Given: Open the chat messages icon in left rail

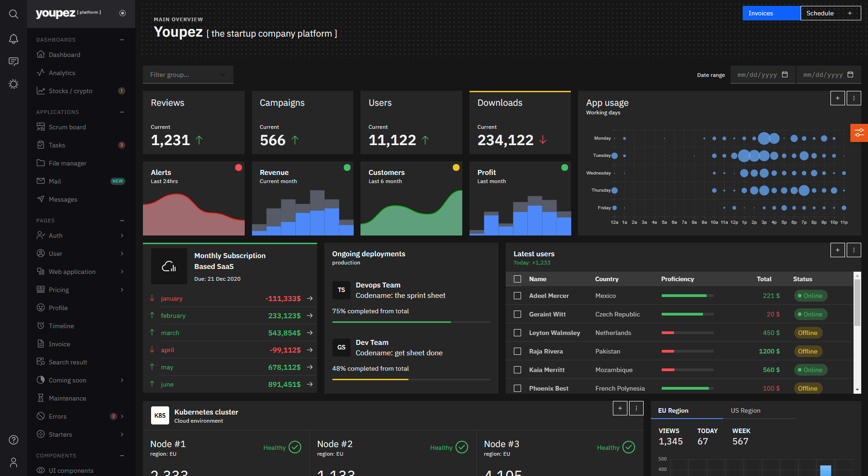Looking at the screenshot, I should [14, 61].
